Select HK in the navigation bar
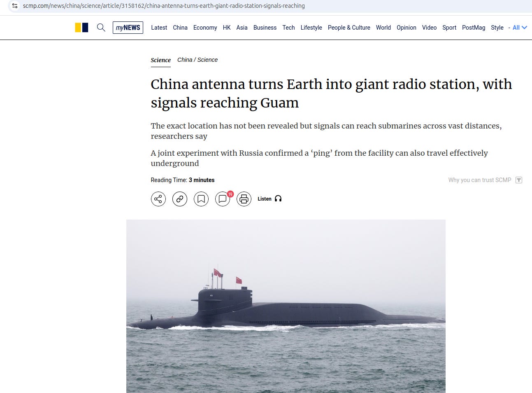Viewport: 532px width, 393px height. coord(227,28)
